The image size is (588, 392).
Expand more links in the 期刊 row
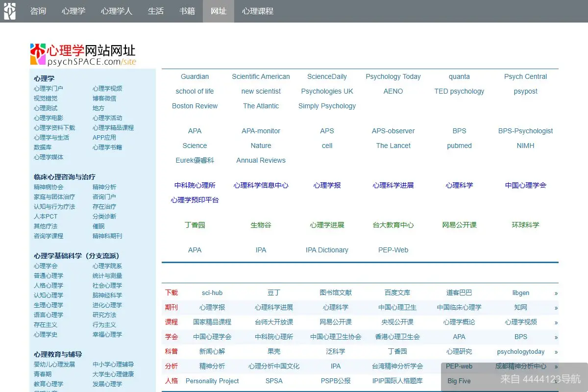(x=555, y=307)
